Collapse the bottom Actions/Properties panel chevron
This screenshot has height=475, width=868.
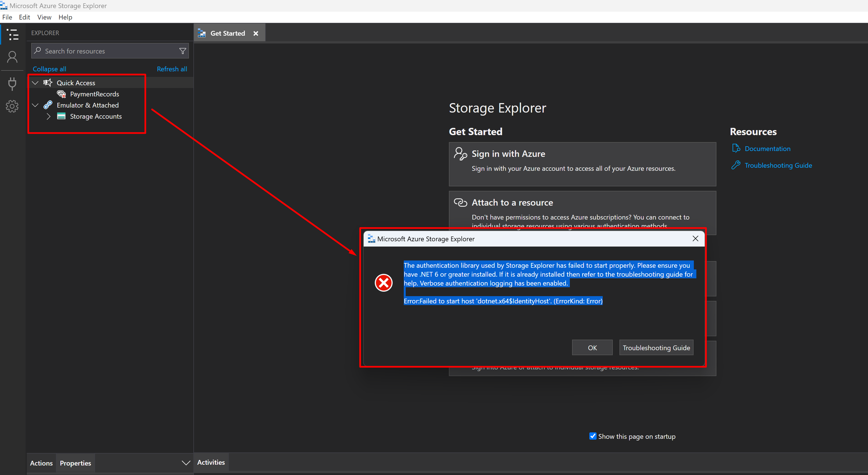186,463
